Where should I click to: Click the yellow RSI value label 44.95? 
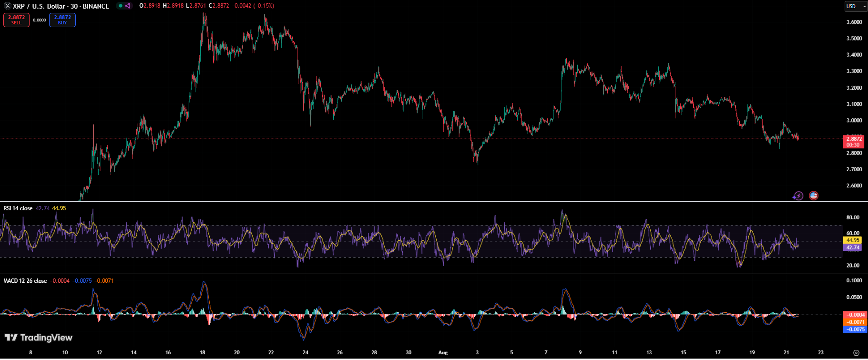pos(853,240)
